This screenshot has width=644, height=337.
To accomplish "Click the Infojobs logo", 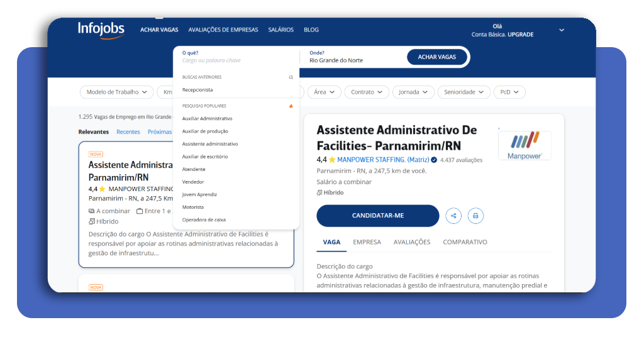I will tap(101, 30).
